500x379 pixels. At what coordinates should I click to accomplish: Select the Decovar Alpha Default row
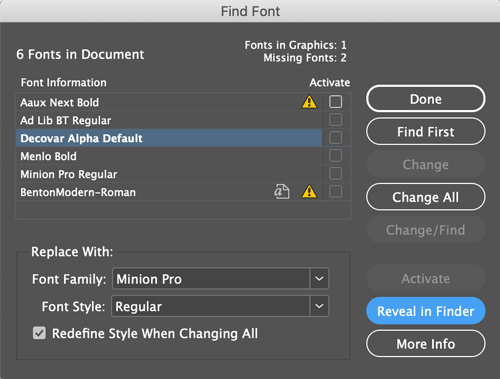tap(169, 138)
